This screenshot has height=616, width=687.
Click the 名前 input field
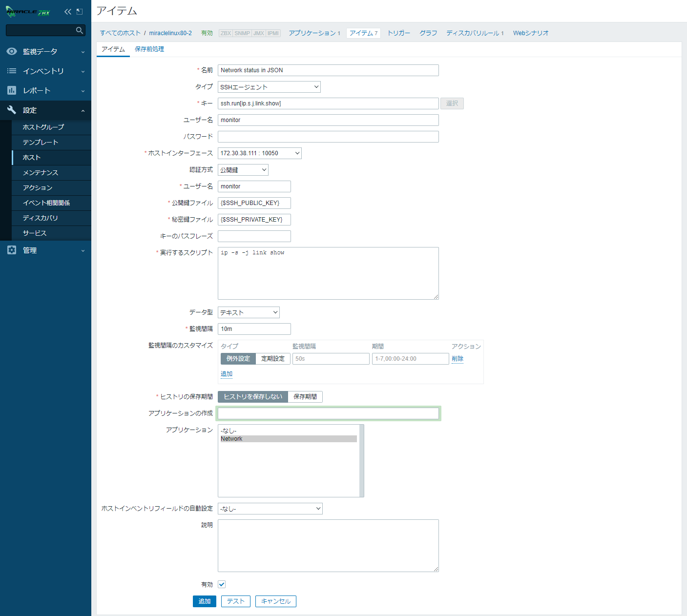(328, 70)
